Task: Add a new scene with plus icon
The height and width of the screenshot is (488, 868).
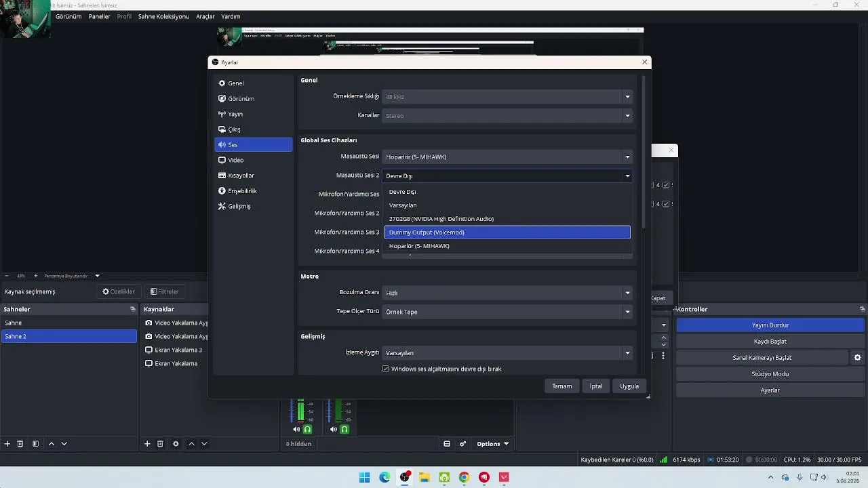Action: [x=7, y=444]
